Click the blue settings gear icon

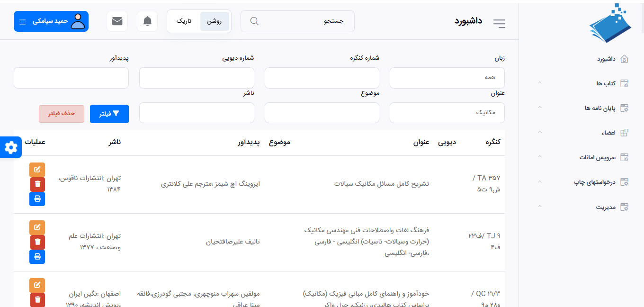point(10,148)
